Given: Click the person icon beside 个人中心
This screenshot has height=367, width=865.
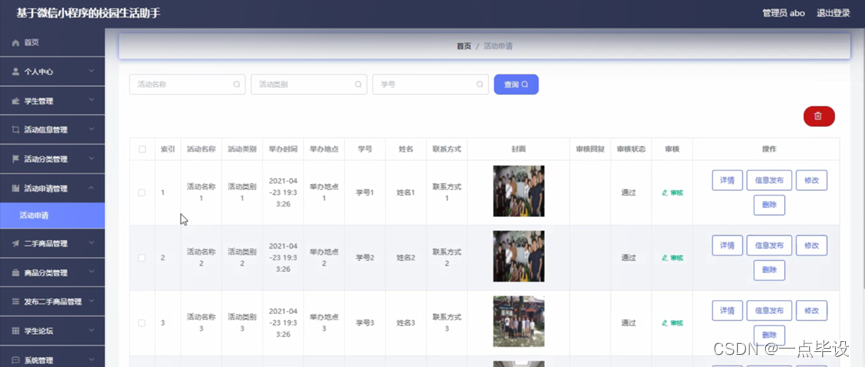Looking at the screenshot, I should [15, 72].
